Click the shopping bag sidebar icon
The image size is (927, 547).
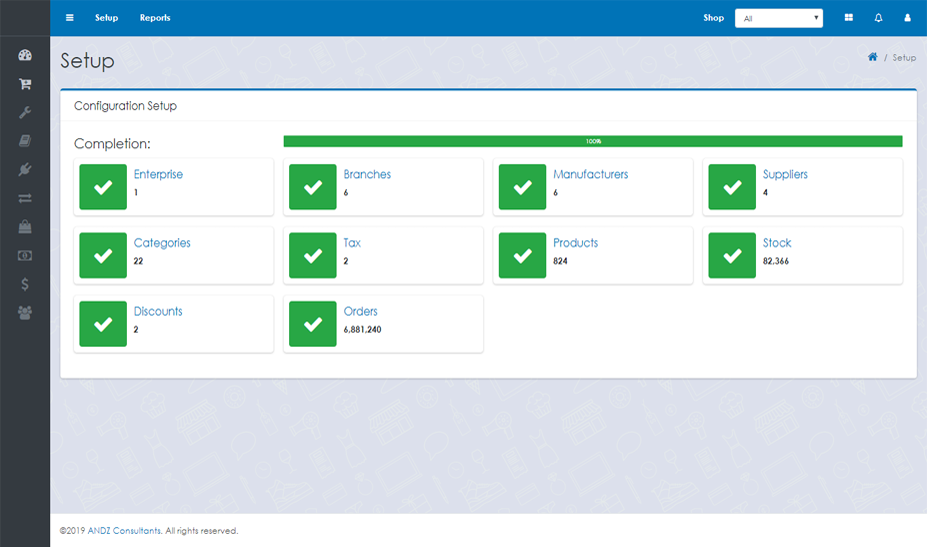pos(25,227)
